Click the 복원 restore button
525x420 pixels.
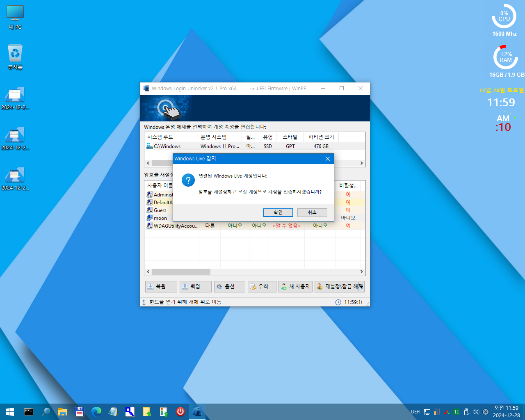pos(161,286)
